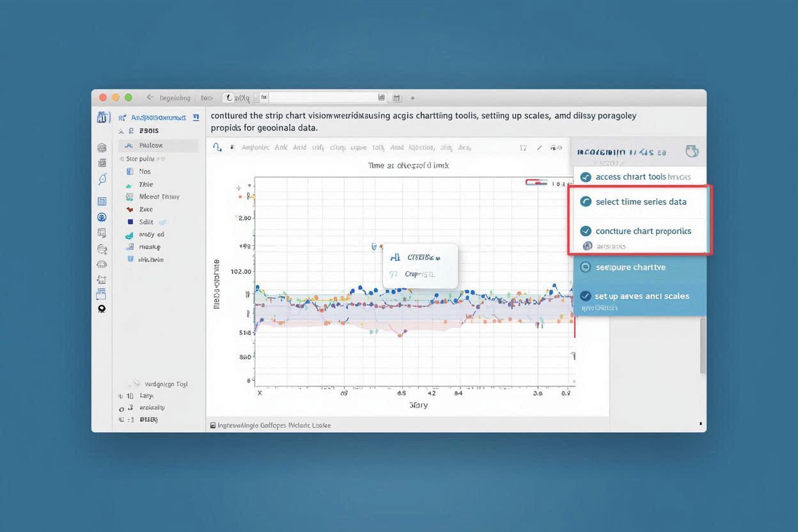Collapse the panel with the back chevron arrow
The image size is (798, 532).
pos(149,97)
